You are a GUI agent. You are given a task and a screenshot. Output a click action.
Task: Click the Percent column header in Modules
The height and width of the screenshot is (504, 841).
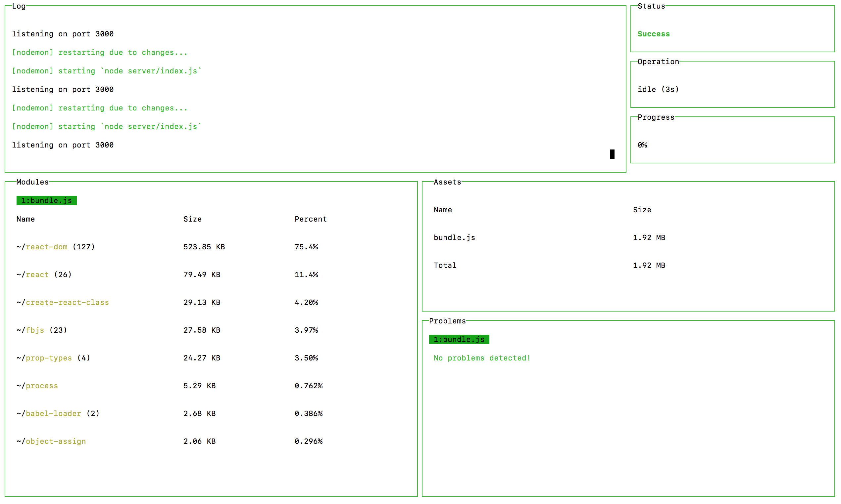[x=310, y=219]
